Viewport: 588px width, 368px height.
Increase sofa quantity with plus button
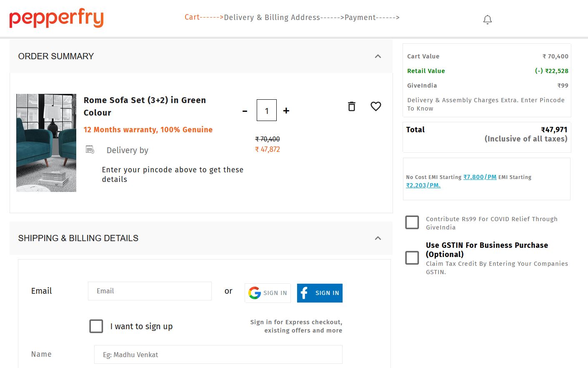[286, 111]
